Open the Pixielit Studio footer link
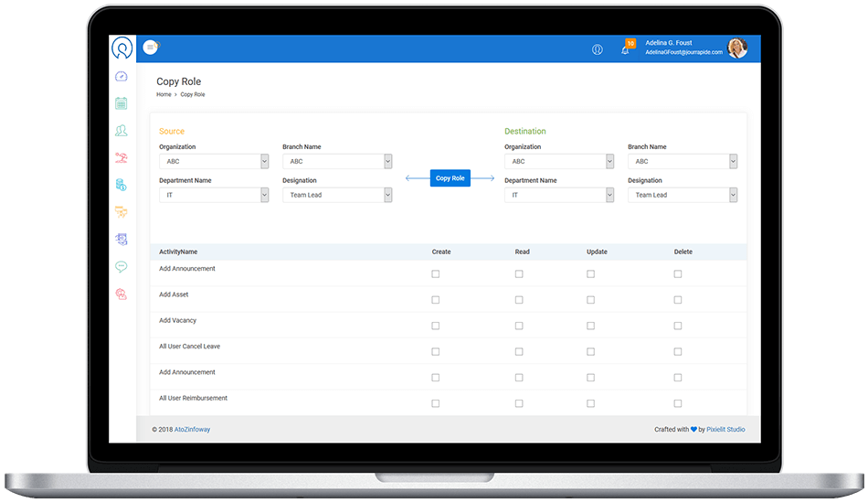Image resolution: width=868 pixels, height=503 pixels. [x=725, y=429]
